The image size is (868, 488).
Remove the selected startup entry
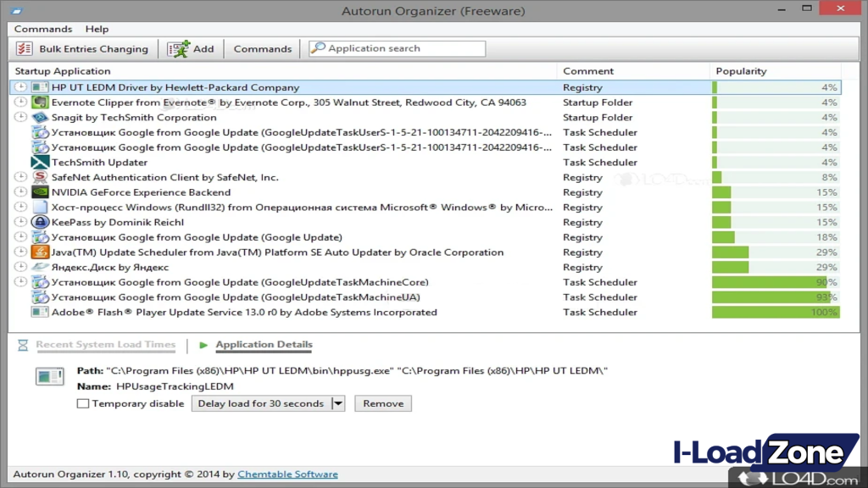383,403
